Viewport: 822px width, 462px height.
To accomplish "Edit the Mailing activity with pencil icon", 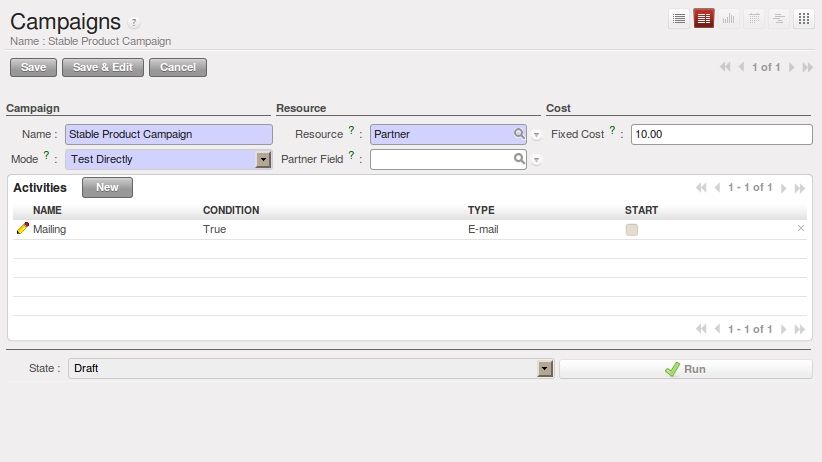I will tap(23, 229).
